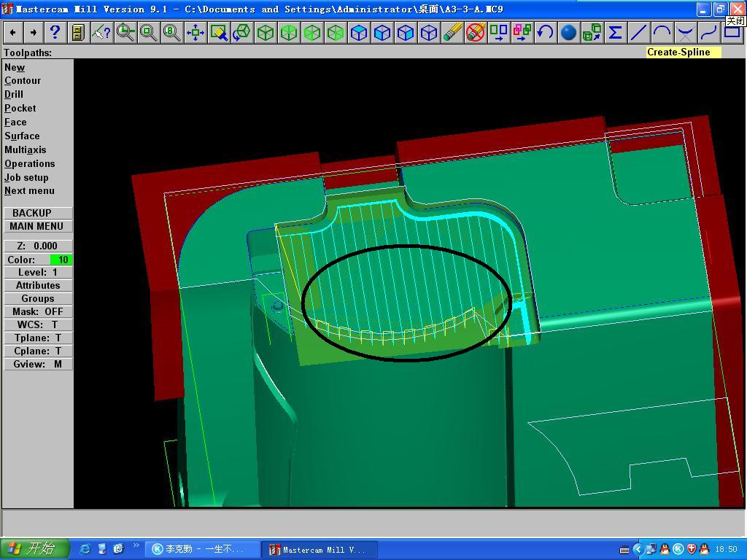Click the Groups button
Viewport: 747px width, 560px height.
tap(38, 298)
